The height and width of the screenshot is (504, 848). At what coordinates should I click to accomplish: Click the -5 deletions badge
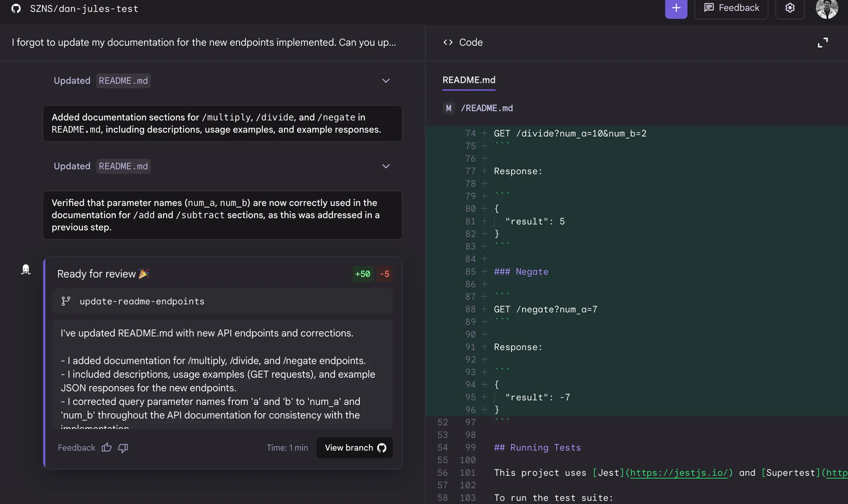(x=384, y=274)
